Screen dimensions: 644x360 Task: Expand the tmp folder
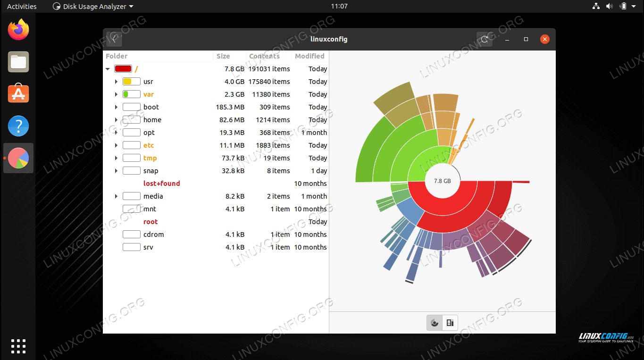[116, 158]
